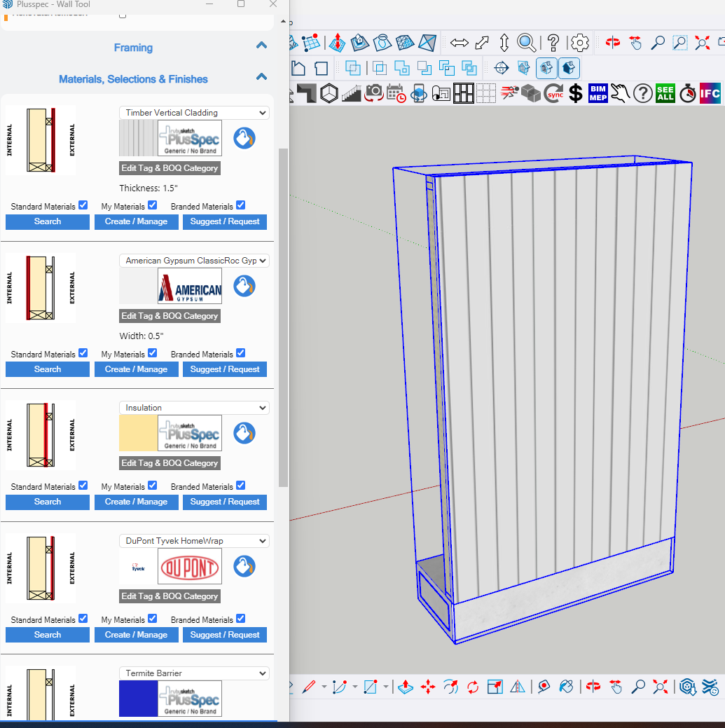Viewport: 725px width, 728px height.
Task: Click Suggest / Request under Insulation
Action: 225,502
